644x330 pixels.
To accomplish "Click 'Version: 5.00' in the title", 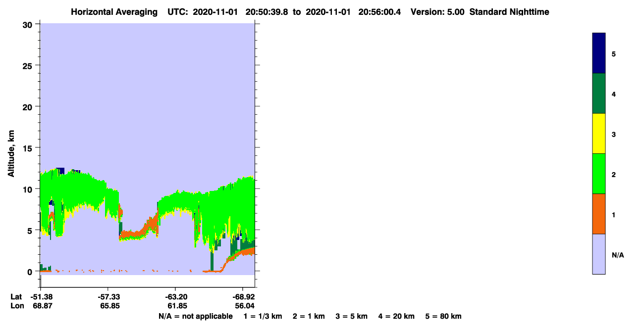I will click(437, 12).
